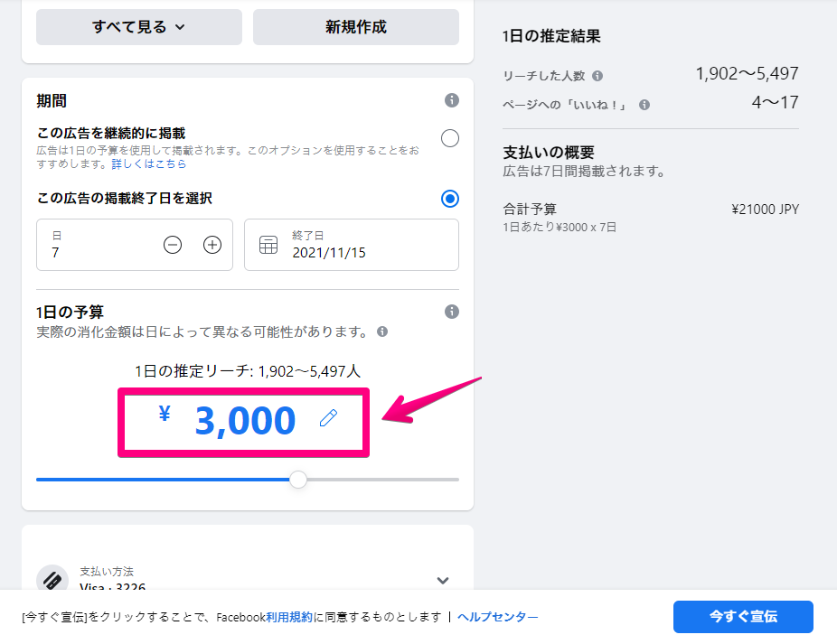The width and height of the screenshot is (837, 644).
Task: Click the 今すぐ宣伝 button
Action: pos(743,617)
